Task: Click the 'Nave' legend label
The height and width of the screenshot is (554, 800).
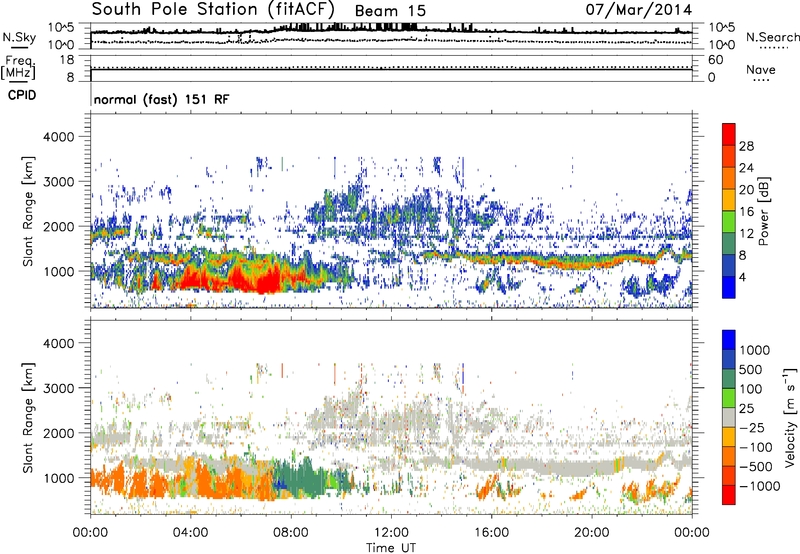Action: coord(760,69)
